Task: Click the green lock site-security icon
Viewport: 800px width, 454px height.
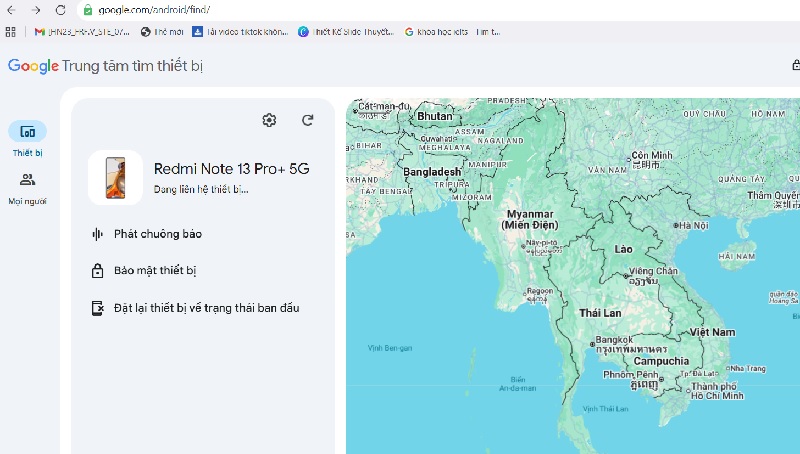Action: point(88,10)
